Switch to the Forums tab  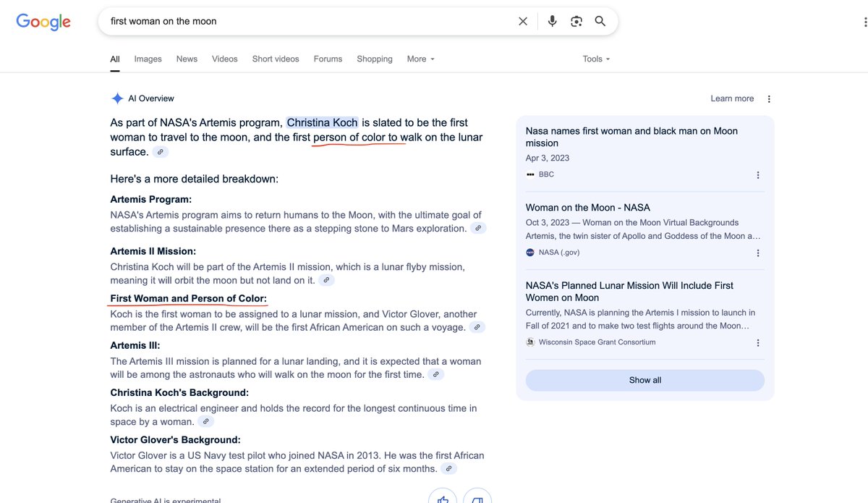[x=328, y=59]
